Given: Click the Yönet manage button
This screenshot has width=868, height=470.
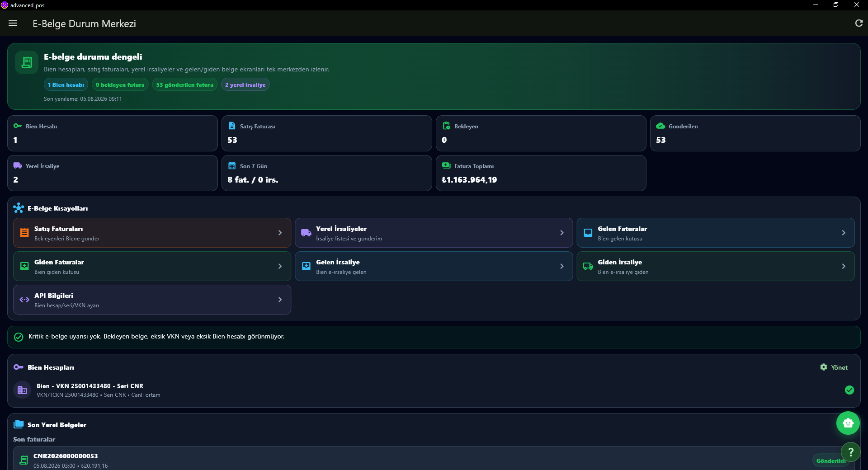Looking at the screenshot, I should coord(834,367).
